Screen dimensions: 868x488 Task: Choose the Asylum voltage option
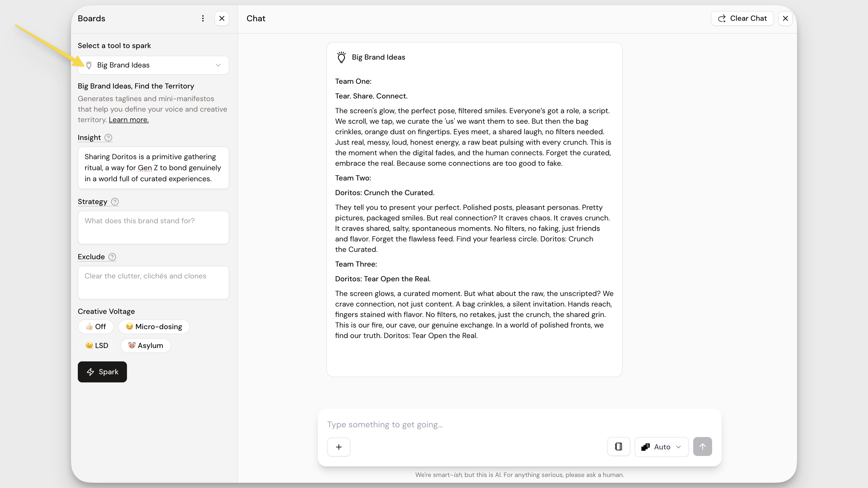(146, 346)
